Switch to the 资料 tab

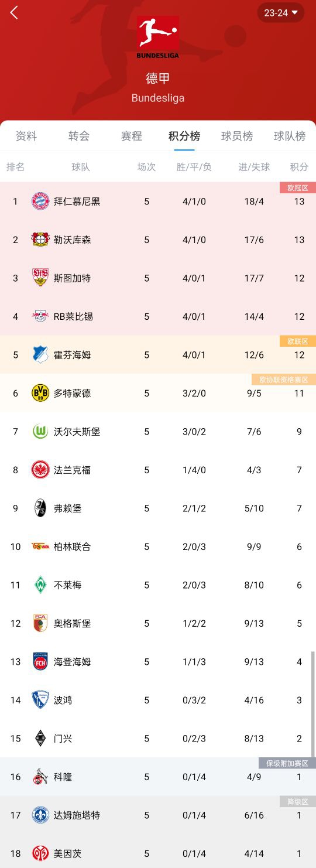26,136
